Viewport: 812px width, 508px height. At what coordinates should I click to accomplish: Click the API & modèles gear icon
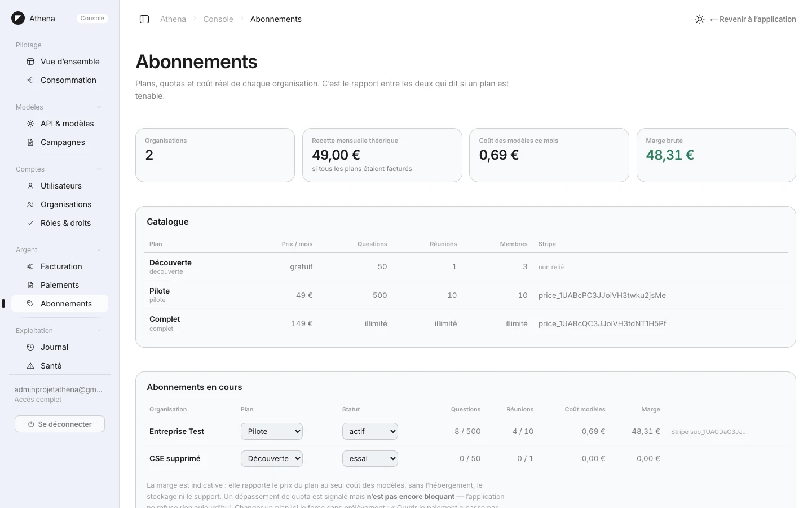[30, 124]
